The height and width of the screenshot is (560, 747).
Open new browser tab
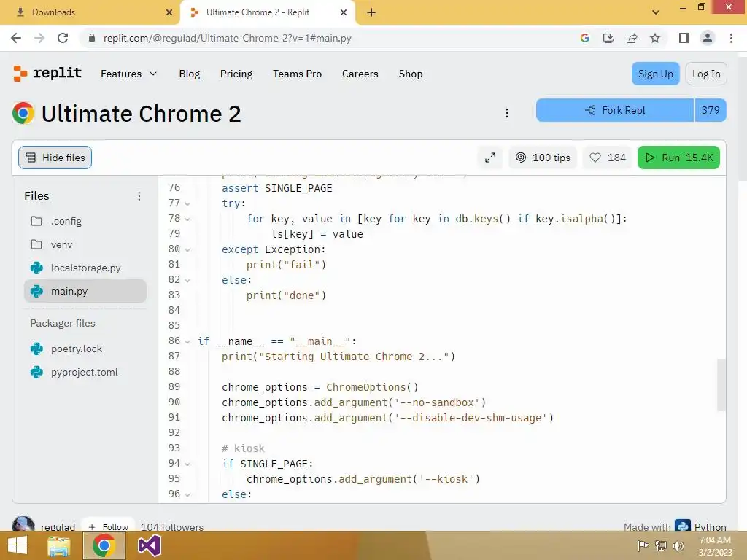point(371,12)
